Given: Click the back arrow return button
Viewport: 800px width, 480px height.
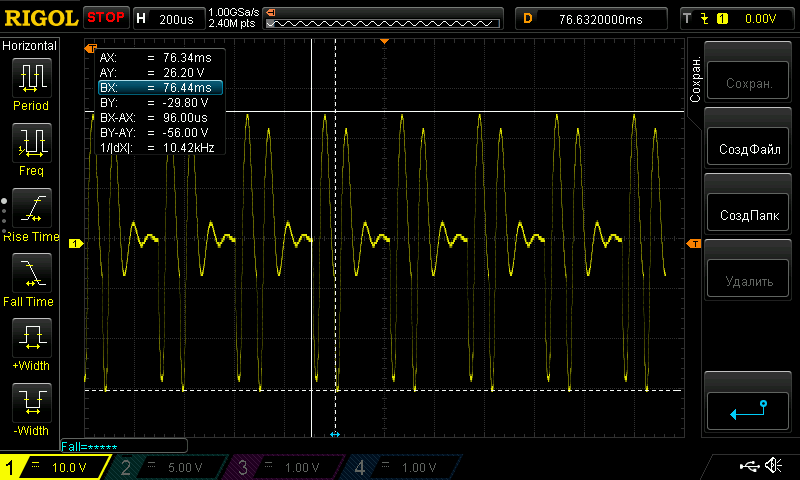Looking at the screenshot, I should point(748,411).
